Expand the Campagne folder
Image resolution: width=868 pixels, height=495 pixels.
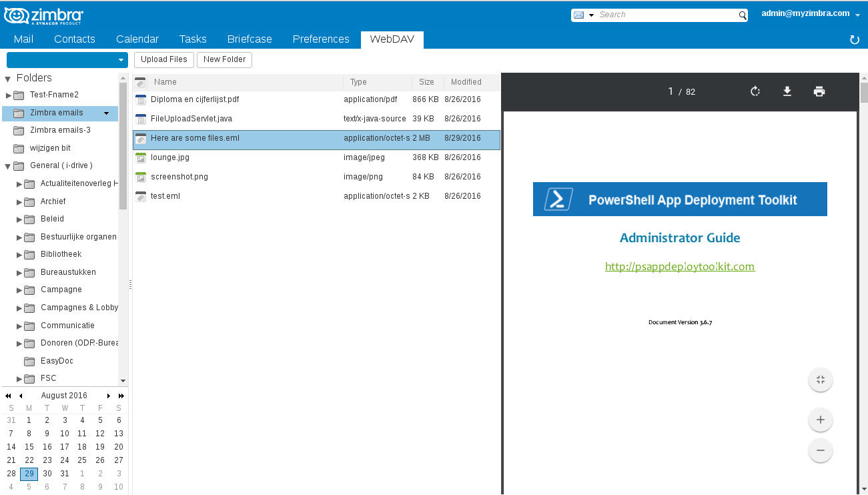click(19, 290)
